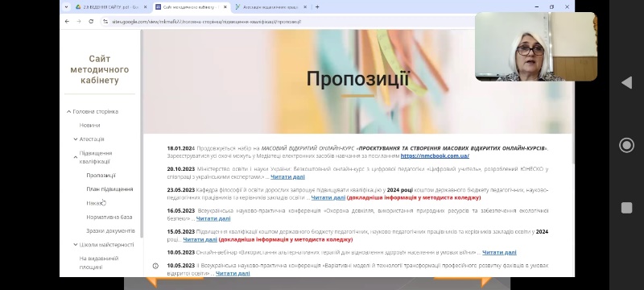Tap the Android recent apps square button

626,208
